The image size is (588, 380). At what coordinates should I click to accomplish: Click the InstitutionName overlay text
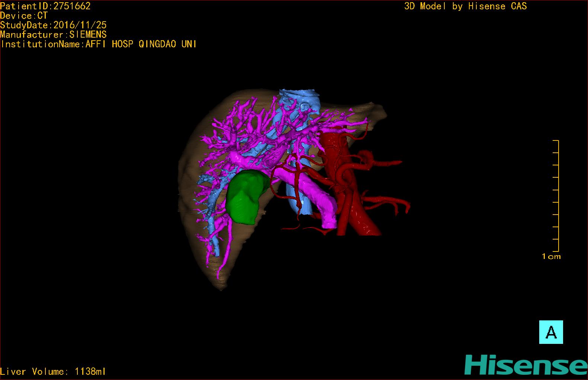[x=99, y=44]
